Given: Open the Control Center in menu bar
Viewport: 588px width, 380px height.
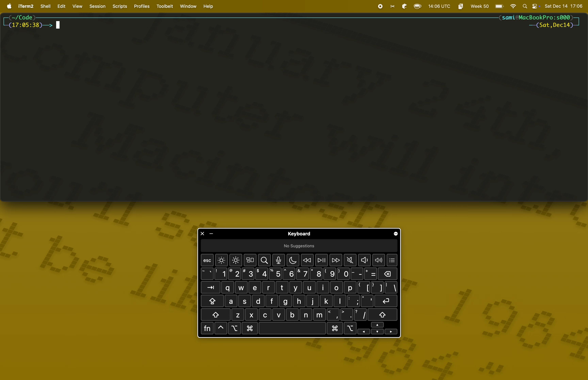Looking at the screenshot, I should [x=534, y=6].
